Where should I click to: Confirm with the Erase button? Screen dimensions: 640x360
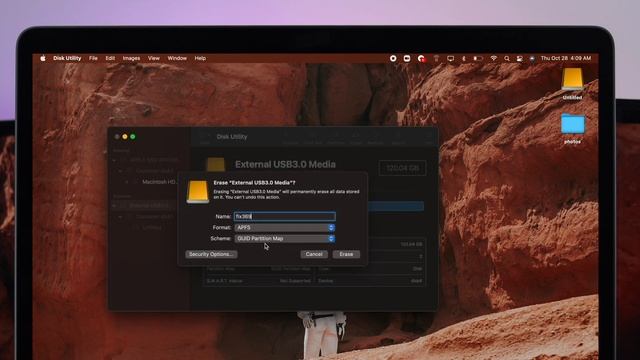pos(346,254)
